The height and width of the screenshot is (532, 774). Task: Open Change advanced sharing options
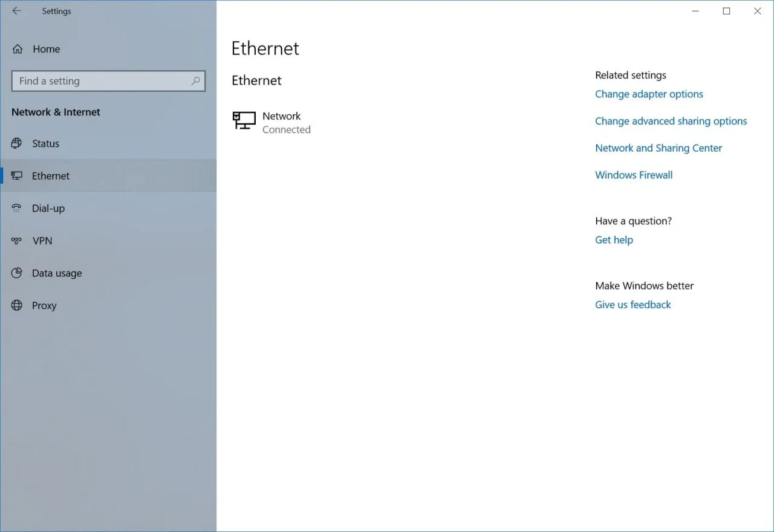coord(671,121)
